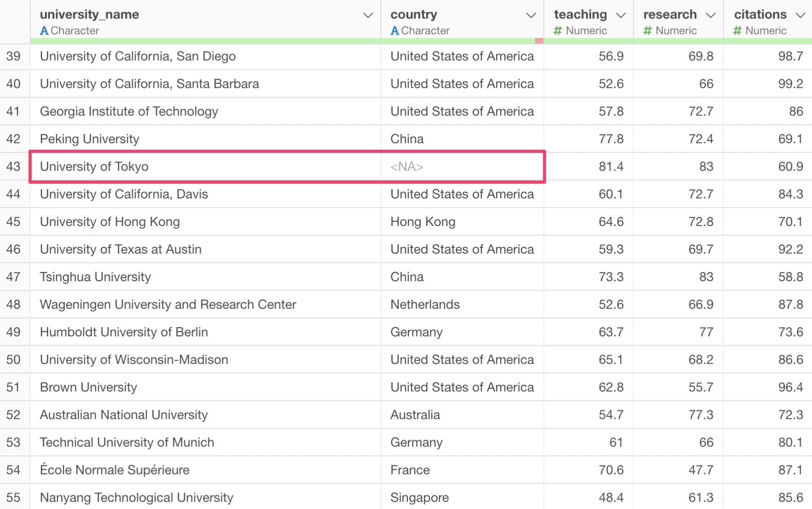Select citations value 58.8 for Tsinghua University
Image resolution: width=812 pixels, height=509 pixels.
click(x=768, y=277)
